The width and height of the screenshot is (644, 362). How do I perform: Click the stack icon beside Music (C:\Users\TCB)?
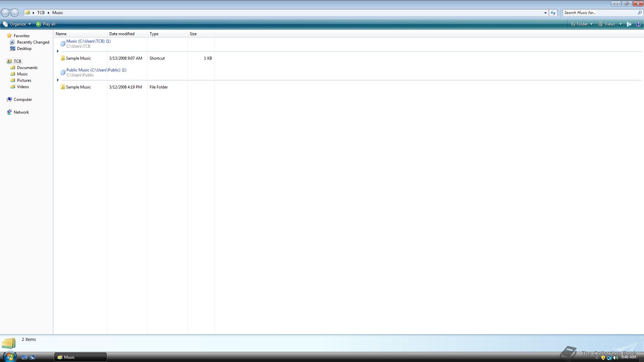63,44
